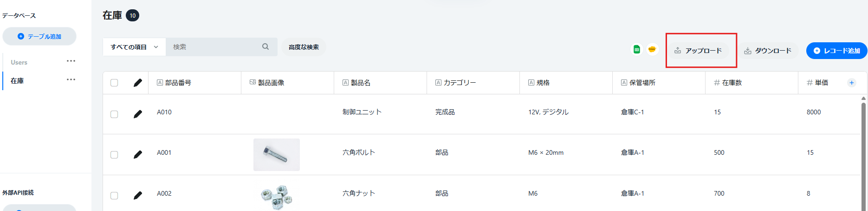Edit record A001 with its pencil icon

[138, 155]
